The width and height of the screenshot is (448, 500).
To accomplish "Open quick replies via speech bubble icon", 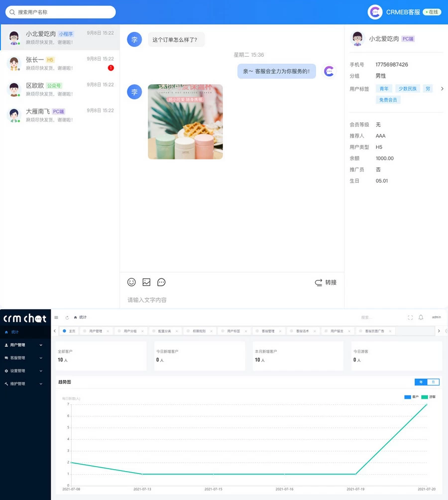I will click(x=161, y=282).
